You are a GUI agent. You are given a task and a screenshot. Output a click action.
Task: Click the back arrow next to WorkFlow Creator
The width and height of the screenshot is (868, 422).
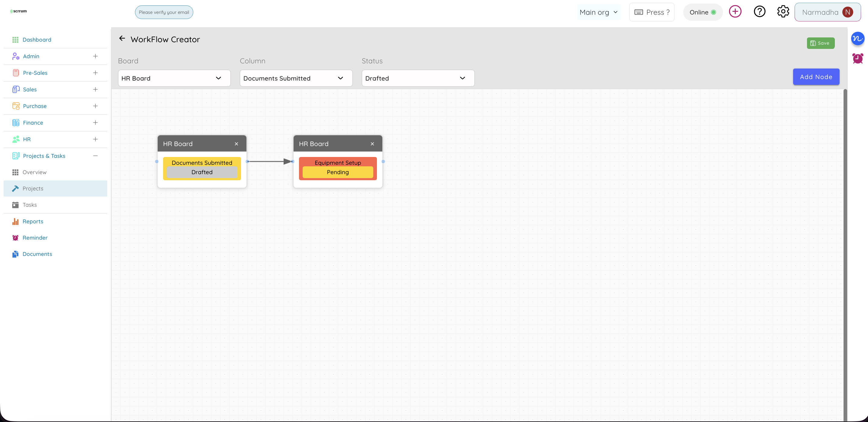coord(122,38)
